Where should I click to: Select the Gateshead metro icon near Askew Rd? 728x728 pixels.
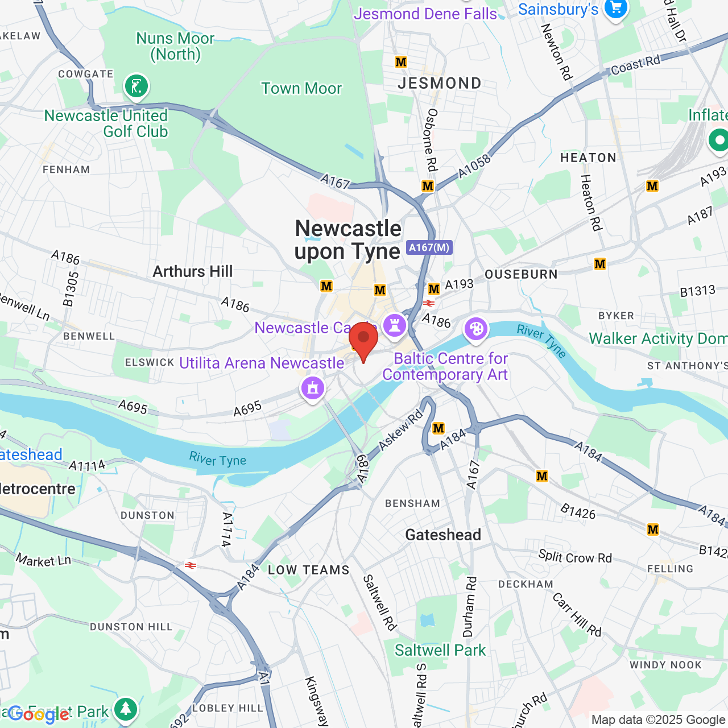(x=438, y=428)
